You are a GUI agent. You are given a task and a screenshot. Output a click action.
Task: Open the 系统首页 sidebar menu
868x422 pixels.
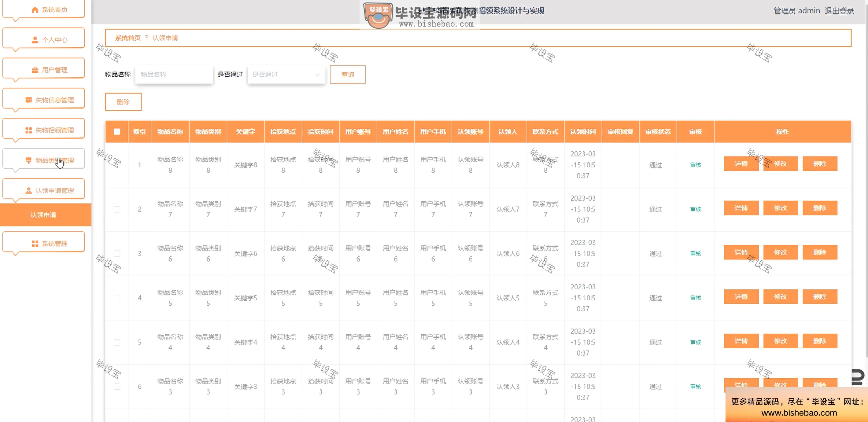43,9
